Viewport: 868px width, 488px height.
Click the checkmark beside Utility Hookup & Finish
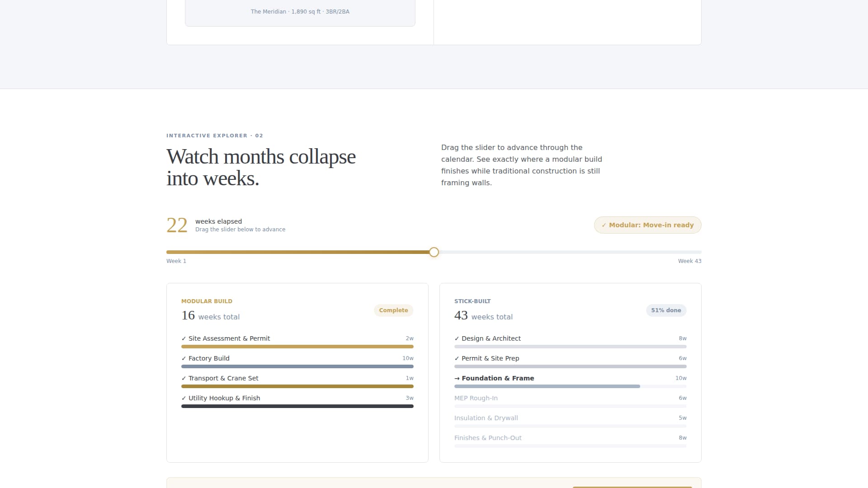point(184,398)
